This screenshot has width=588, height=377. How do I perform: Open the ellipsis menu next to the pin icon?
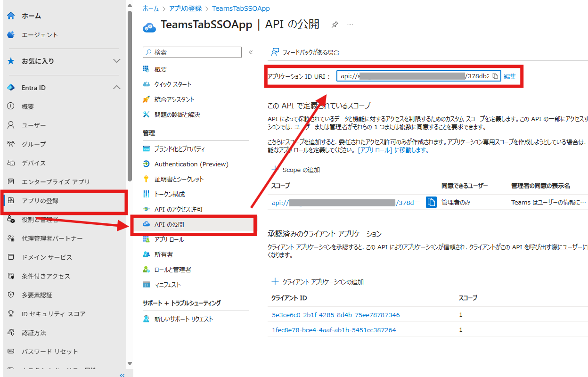[x=350, y=25]
